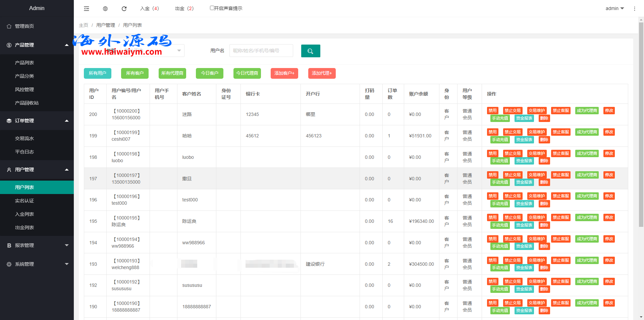Click the sidebar collapse menu icon
The height and width of the screenshot is (320, 644).
(x=87, y=9)
